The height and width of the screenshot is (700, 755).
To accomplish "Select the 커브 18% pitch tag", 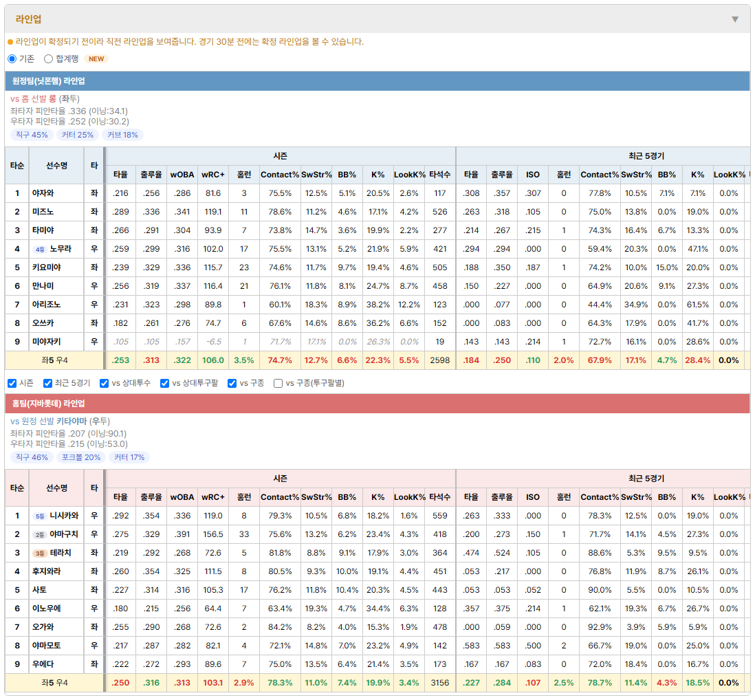I will coord(123,135).
